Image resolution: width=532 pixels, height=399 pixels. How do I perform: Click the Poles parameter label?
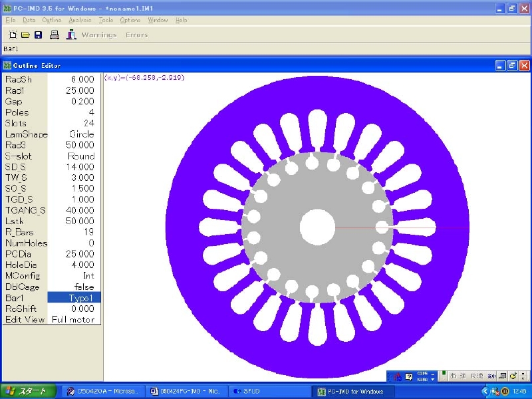tap(17, 112)
